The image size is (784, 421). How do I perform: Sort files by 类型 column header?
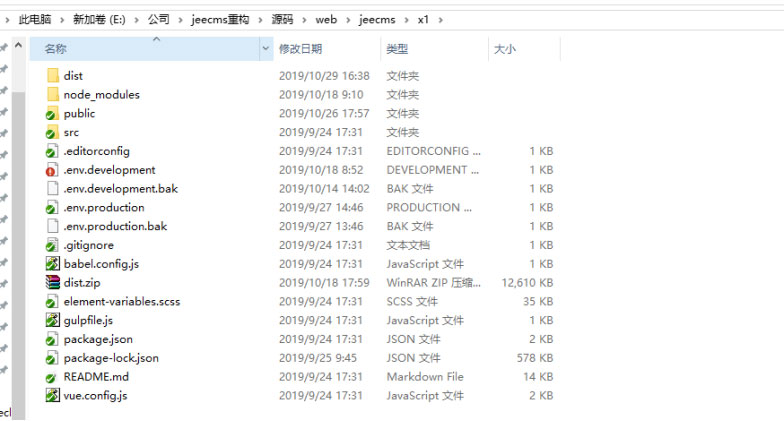coord(397,49)
